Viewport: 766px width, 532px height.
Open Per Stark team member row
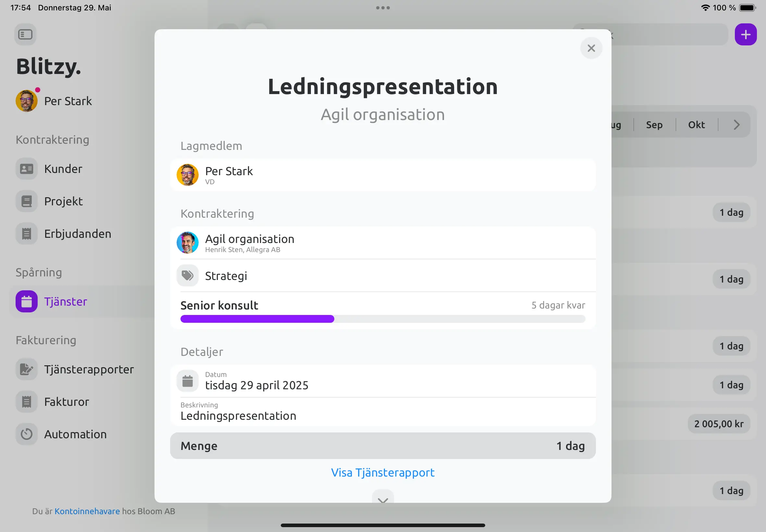click(x=382, y=175)
